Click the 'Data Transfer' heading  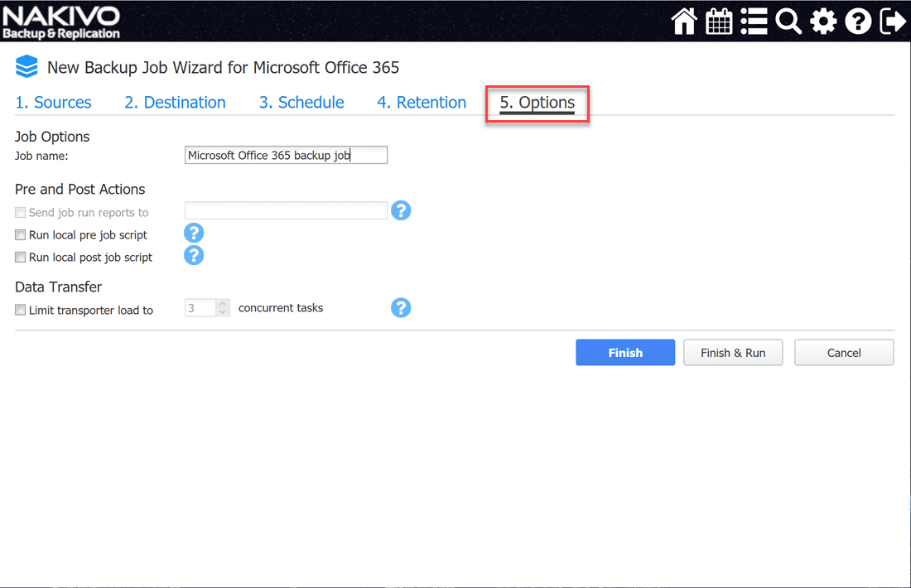pos(59,287)
